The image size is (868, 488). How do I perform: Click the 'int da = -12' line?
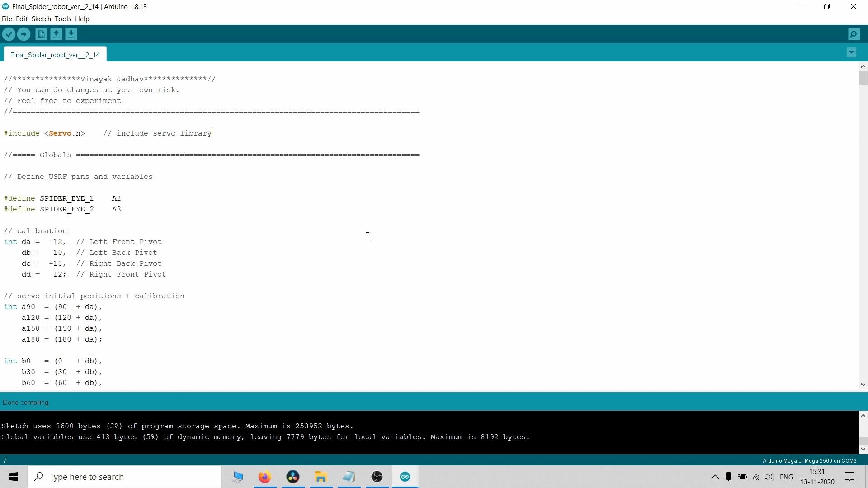click(x=83, y=242)
